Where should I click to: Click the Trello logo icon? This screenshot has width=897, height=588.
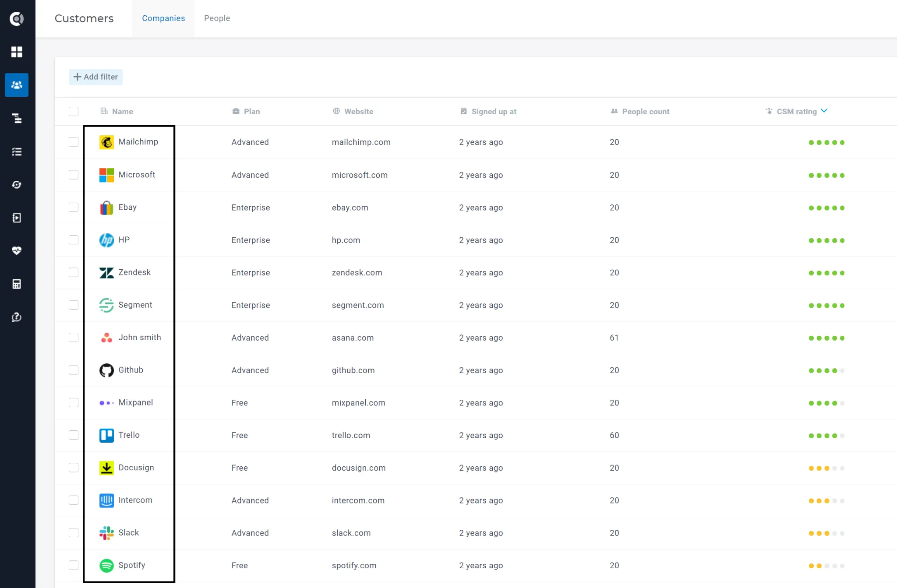coord(106,435)
